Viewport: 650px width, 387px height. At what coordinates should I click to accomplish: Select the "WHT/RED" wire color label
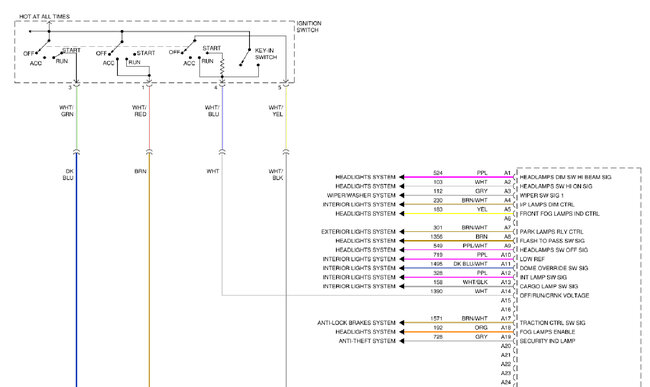(x=140, y=111)
